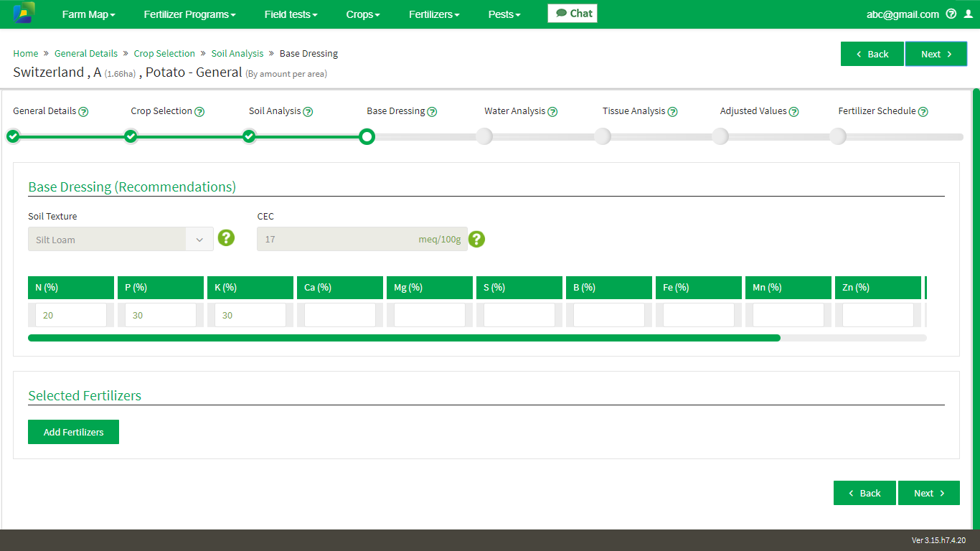Click the bottom Back button
The image size is (980, 551).
(864, 493)
